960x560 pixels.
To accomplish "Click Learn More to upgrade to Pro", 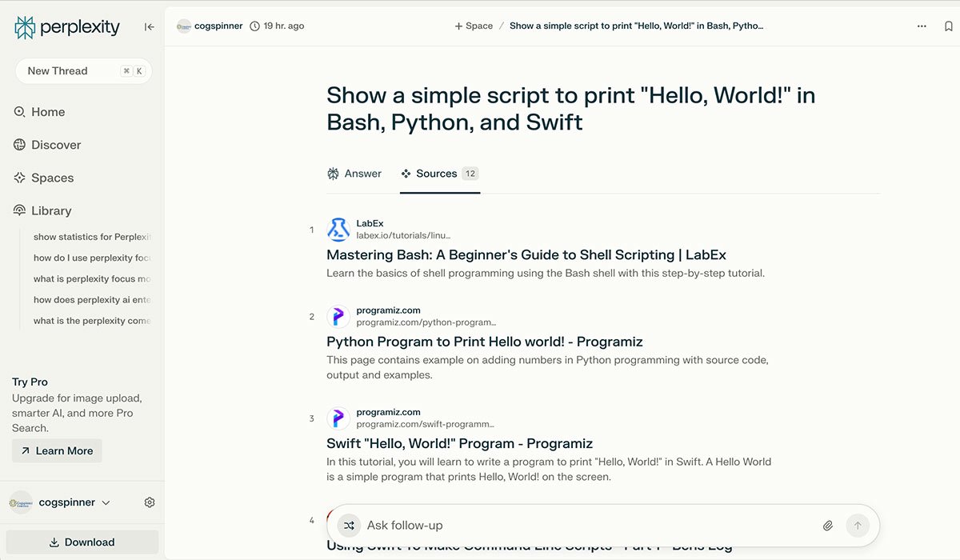I will [x=56, y=450].
